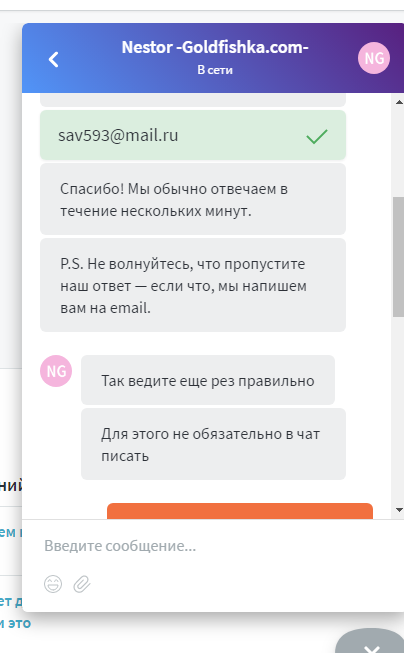This screenshot has height=653, width=404.
Task: Click the 'Спасибо! Мы обычно отвечаем' message bubble
Action: [x=193, y=199]
